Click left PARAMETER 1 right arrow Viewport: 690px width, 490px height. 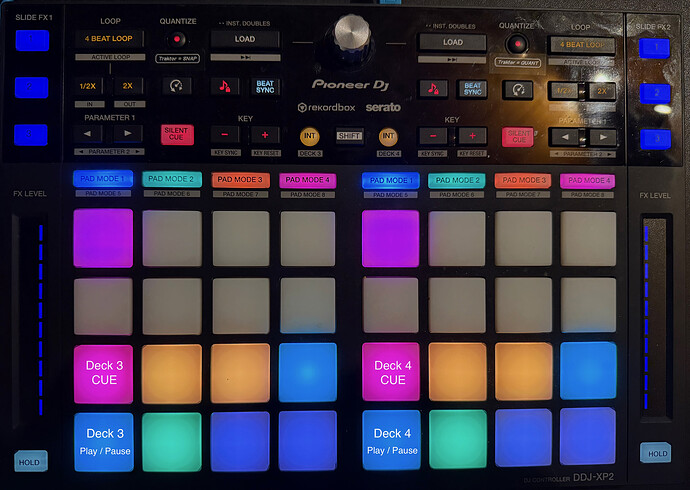pos(128,134)
